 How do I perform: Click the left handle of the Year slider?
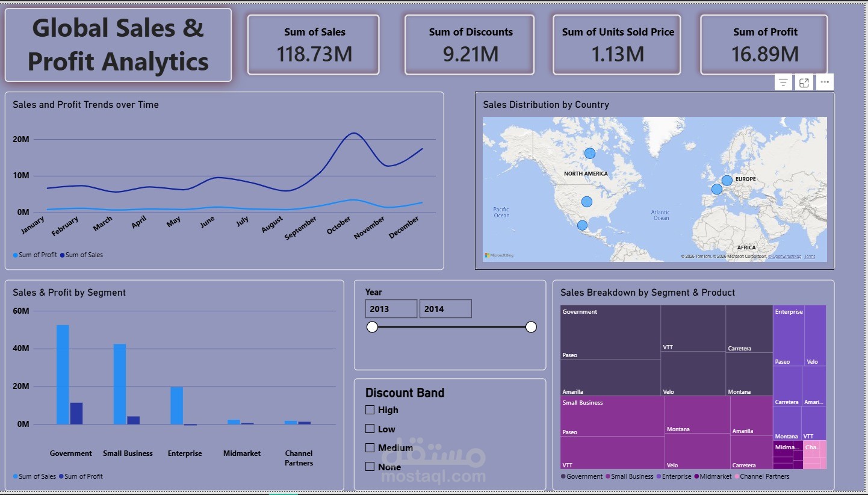coord(372,327)
